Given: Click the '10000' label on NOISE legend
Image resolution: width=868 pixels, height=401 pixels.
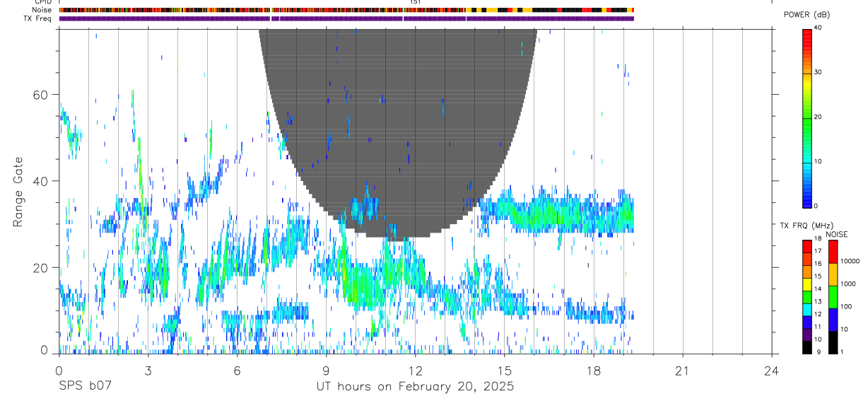Looking at the screenshot, I should pos(850,261).
